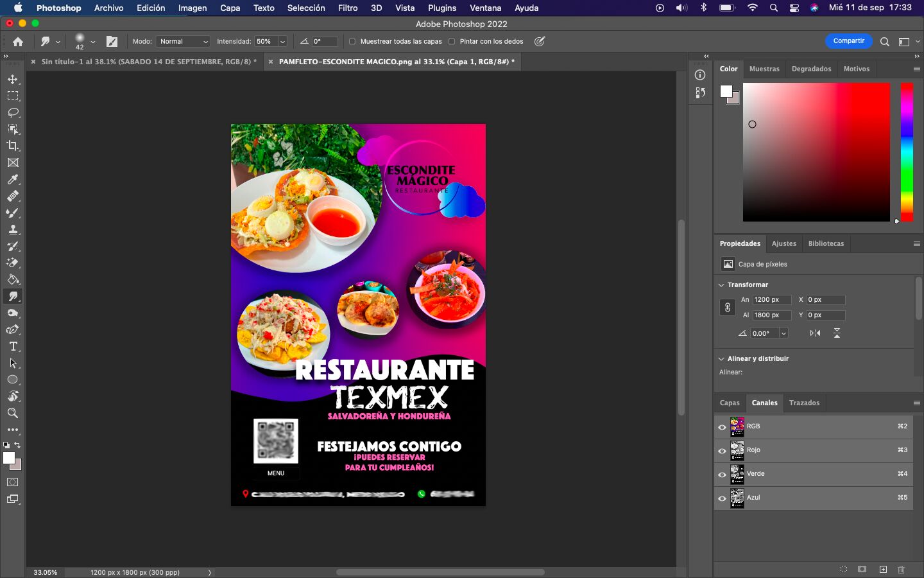Select the Eyedropper tool
This screenshot has width=924, height=578.
pyautogui.click(x=13, y=179)
